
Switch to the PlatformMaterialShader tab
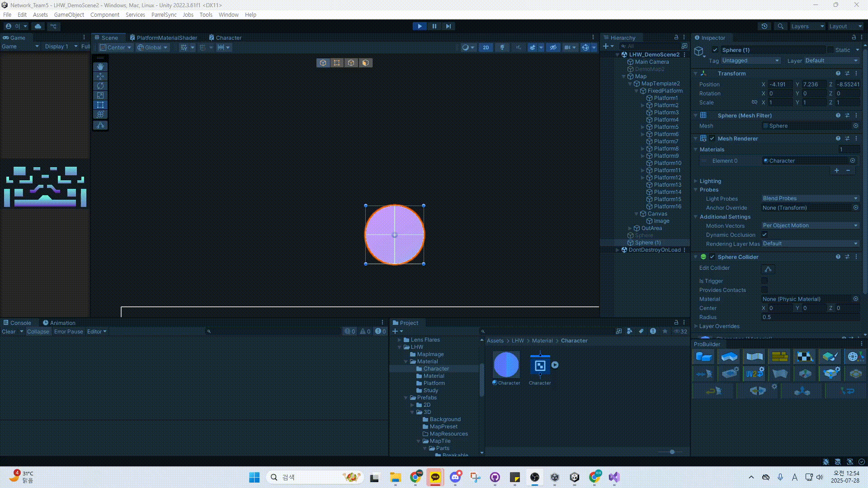(164, 38)
